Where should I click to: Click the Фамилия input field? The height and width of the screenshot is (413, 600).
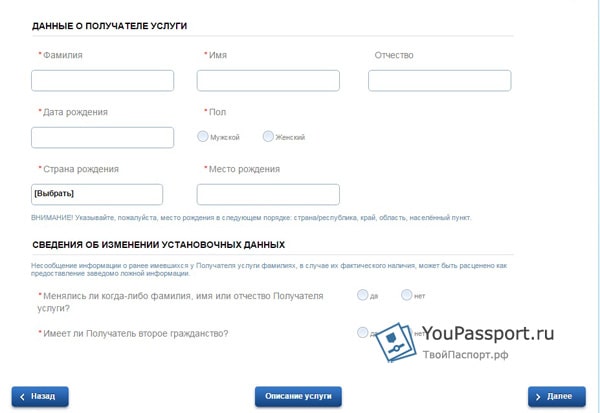click(x=103, y=80)
